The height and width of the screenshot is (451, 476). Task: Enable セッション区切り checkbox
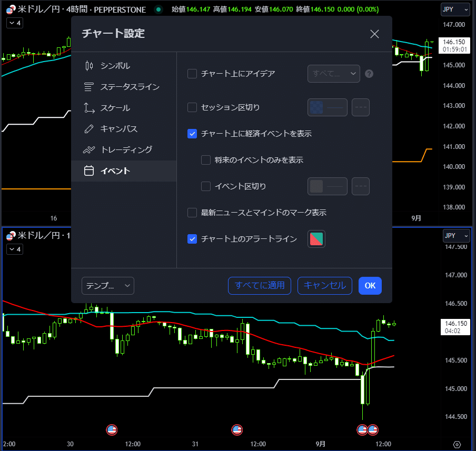(x=192, y=107)
